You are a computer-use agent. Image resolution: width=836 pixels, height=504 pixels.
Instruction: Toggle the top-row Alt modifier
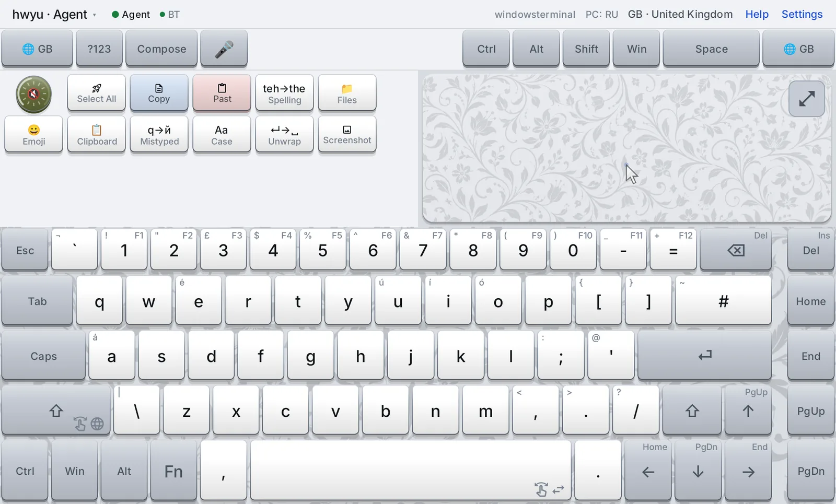tap(537, 49)
